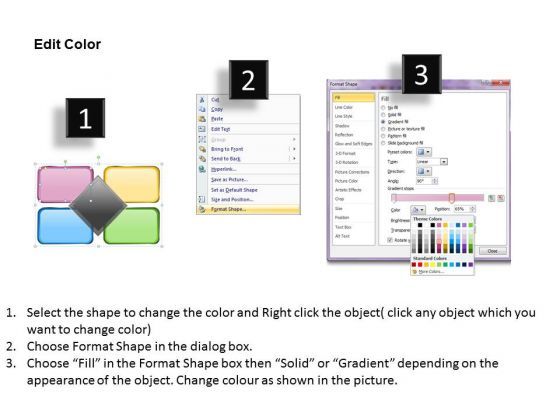Click the Copy icon in context menu
Screen dimensions: 560x420
[x=202, y=109]
